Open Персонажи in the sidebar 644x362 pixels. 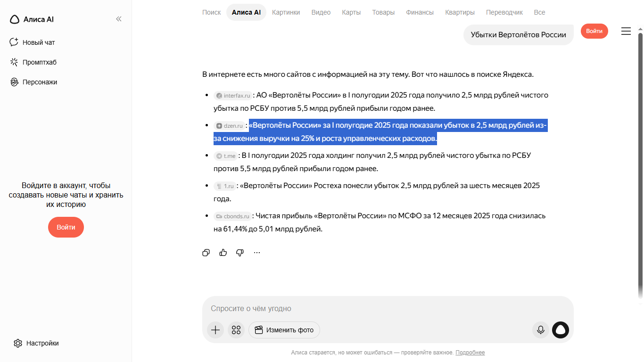pyautogui.click(x=34, y=82)
